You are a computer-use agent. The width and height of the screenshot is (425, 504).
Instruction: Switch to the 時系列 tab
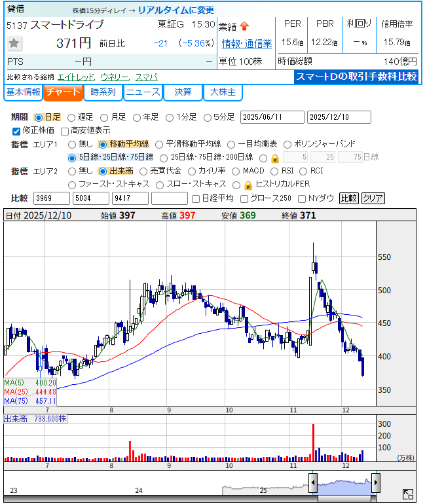(x=103, y=92)
